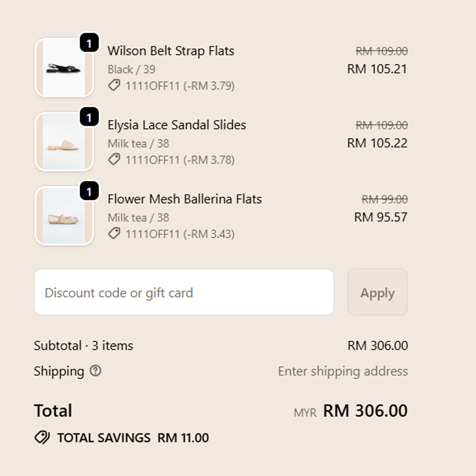Click the shipping help question mark icon
Viewport: 476px width, 476px height.
[96, 371]
